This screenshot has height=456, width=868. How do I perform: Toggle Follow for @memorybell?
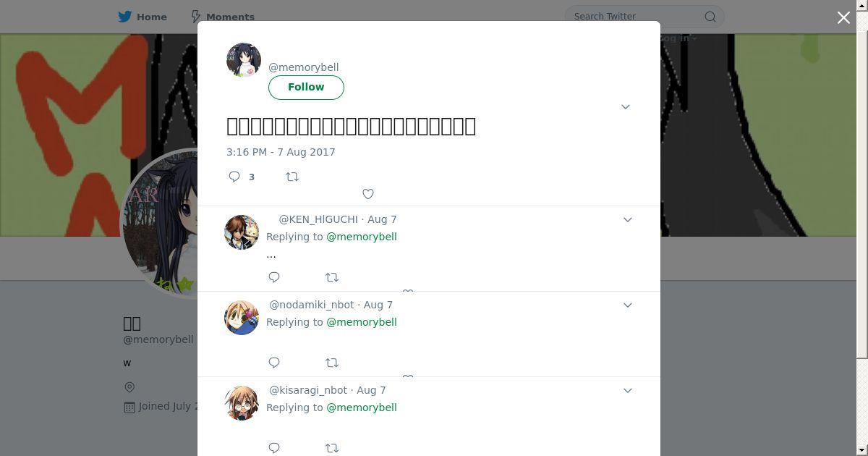click(306, 87)
